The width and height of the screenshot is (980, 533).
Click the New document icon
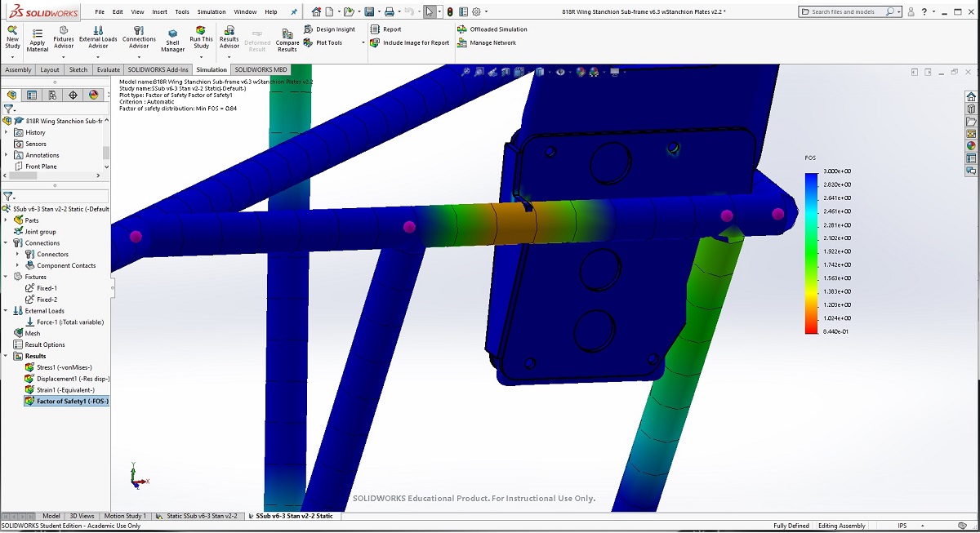point(329,12)
